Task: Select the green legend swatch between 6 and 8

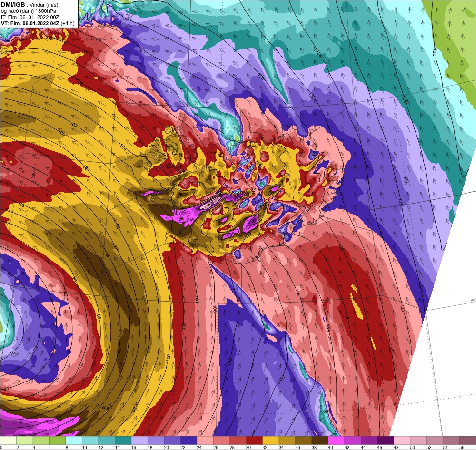Action: [x=58, y=440]
